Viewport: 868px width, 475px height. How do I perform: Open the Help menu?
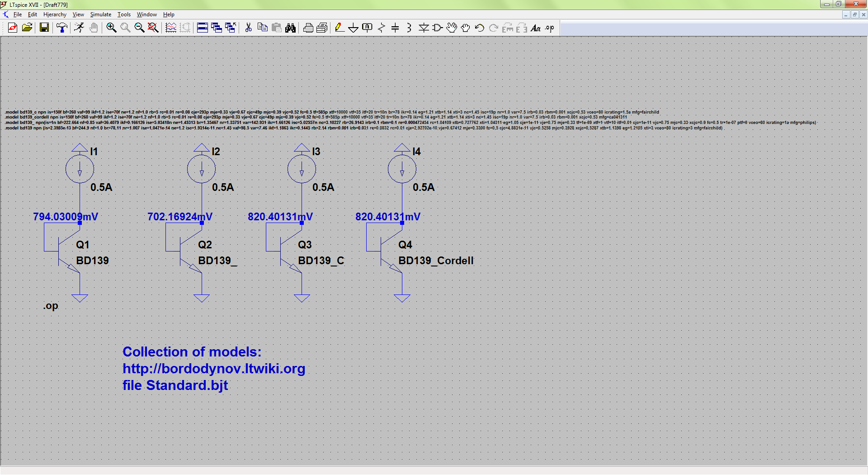(169, 14)
